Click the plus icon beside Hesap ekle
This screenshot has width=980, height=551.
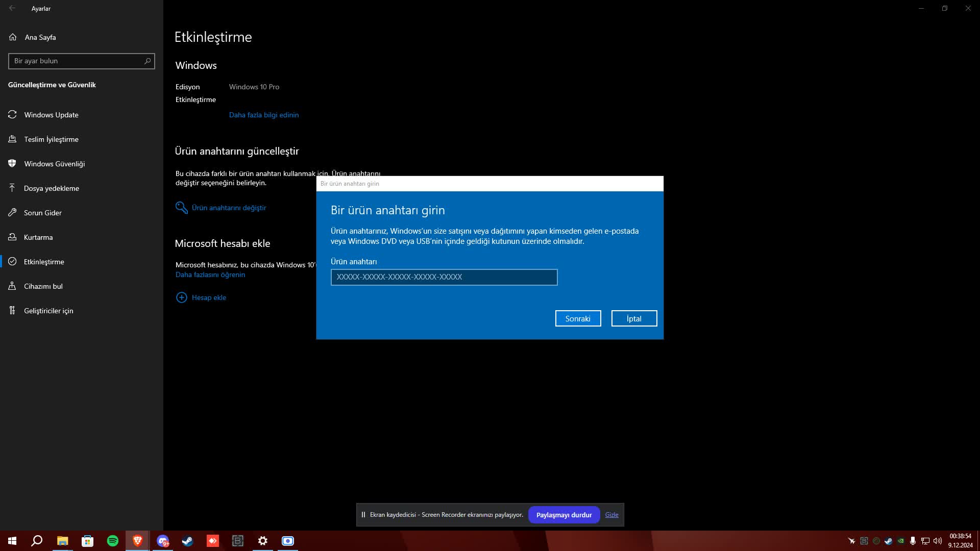click(181, 297)
